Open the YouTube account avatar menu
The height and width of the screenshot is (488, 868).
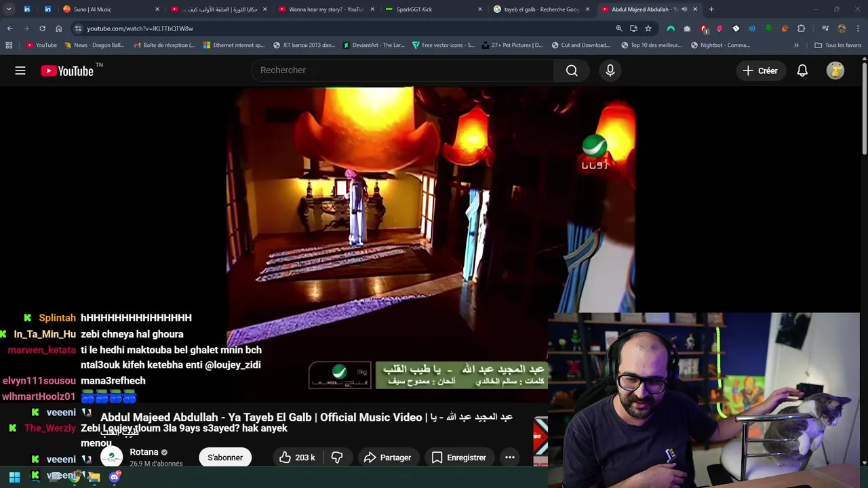[835, 70]
